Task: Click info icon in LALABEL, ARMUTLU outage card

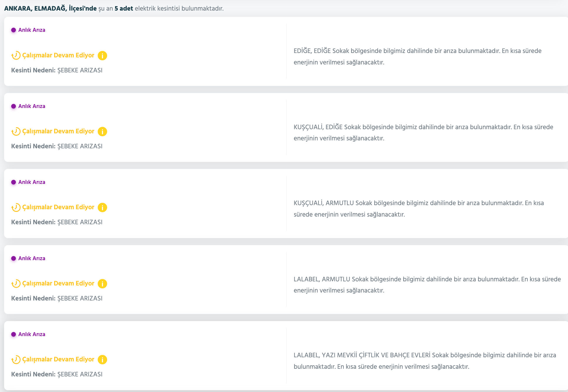Action: [x=102, y=284]
